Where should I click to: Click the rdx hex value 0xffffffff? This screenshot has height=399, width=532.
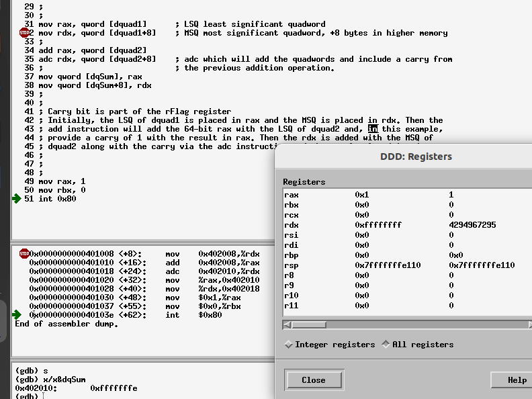[x=378, y=225]
